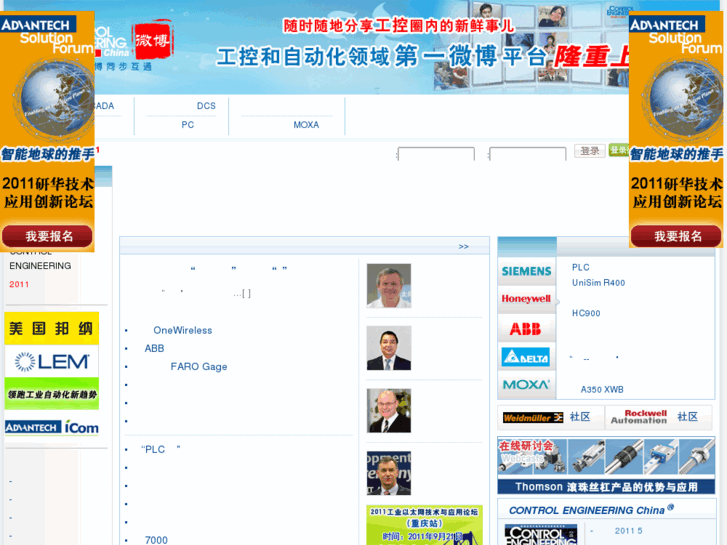The height and width of the screenshot is (545, 727).
Task: Click portrait of bald man with glasses
Action: (x=389, y=410)
